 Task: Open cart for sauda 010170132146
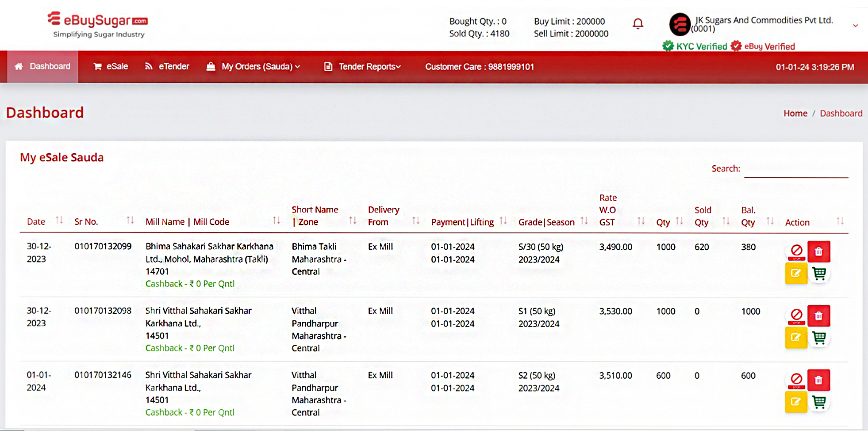point(819,402)
